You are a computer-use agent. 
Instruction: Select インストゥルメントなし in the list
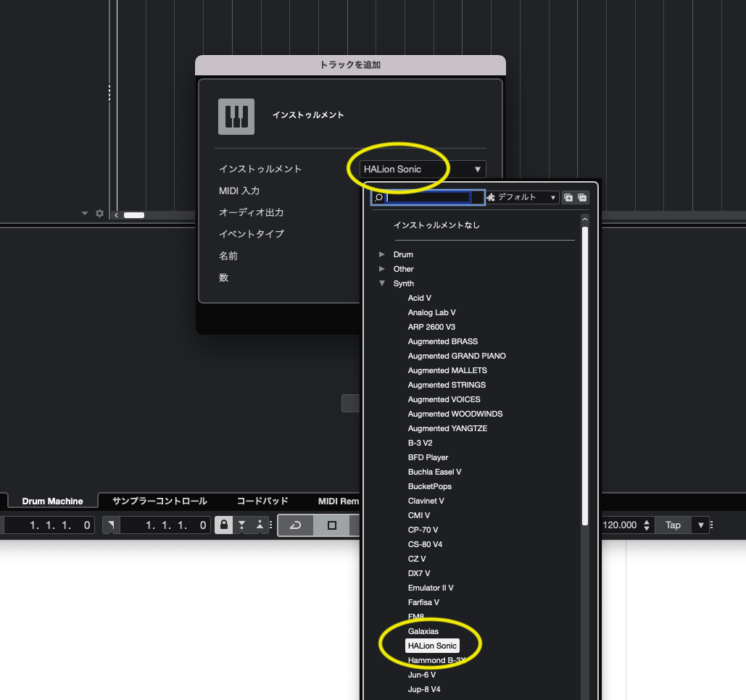pos(436,225)
